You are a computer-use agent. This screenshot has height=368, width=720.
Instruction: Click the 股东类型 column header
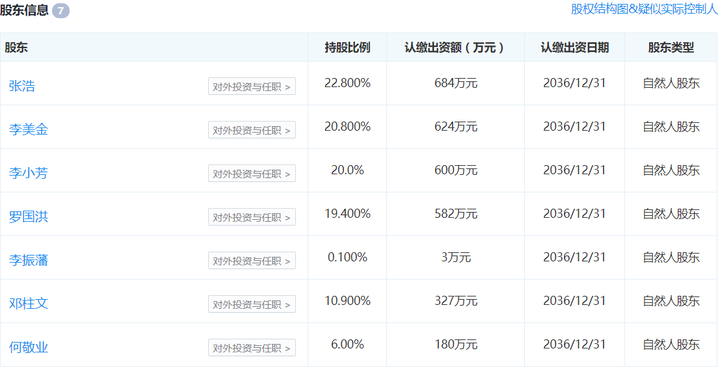pyautogui.click(x=671, y=47)
